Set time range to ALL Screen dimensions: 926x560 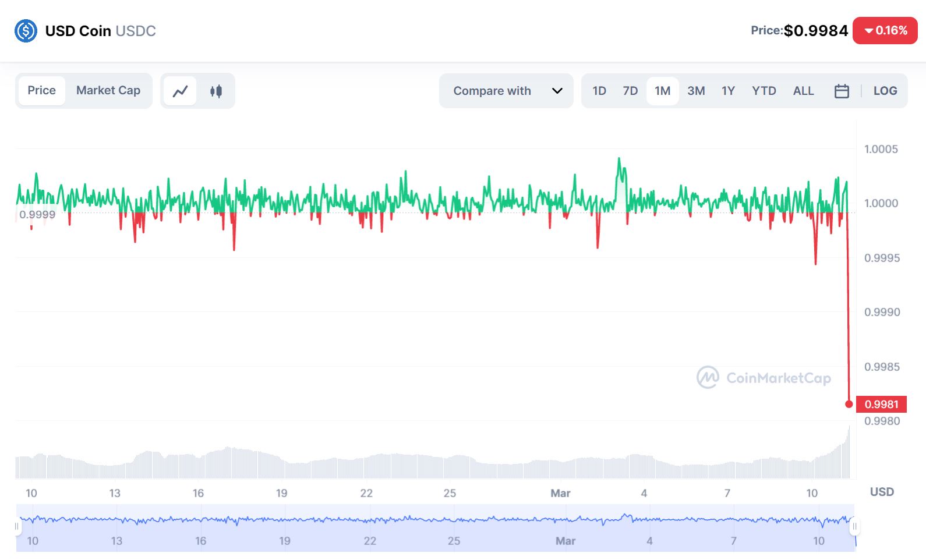[803, 91]
